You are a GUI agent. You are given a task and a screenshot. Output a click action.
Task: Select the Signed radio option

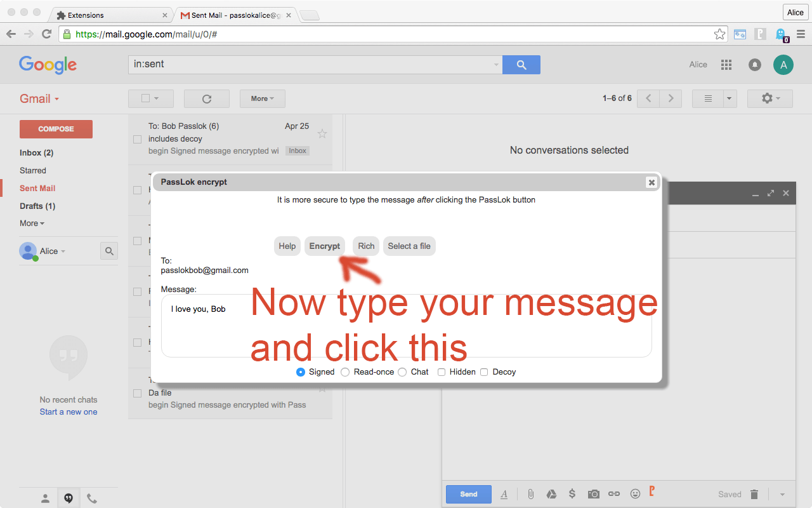[x=301, y=372]
